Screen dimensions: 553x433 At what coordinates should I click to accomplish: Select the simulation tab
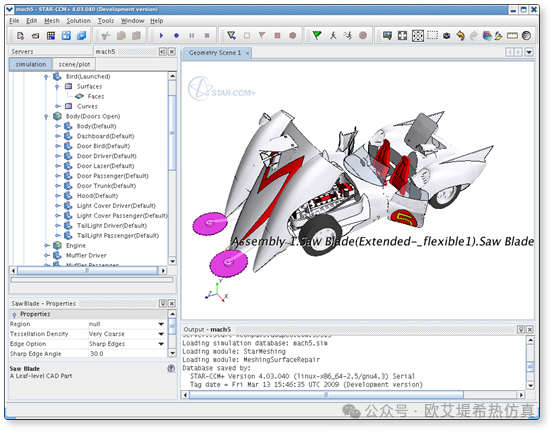coord(31,65)
